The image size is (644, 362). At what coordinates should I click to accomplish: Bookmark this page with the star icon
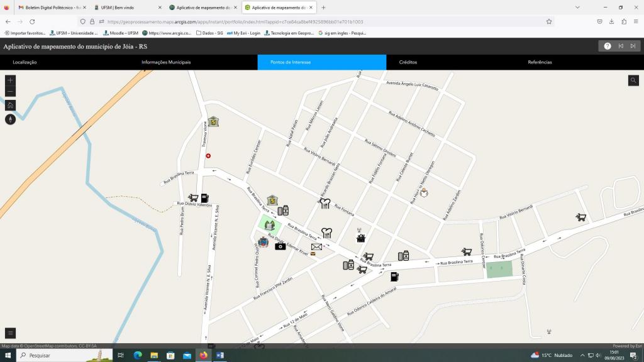pos(549,21)
